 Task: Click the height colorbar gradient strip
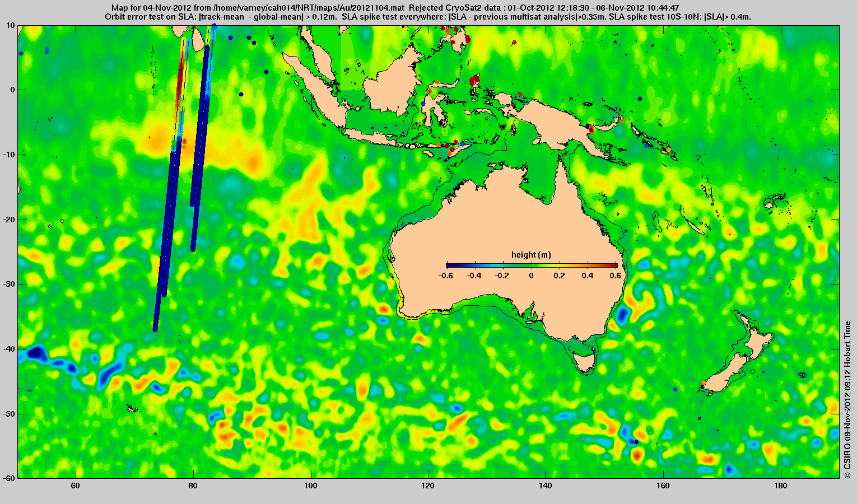[532, 265]
